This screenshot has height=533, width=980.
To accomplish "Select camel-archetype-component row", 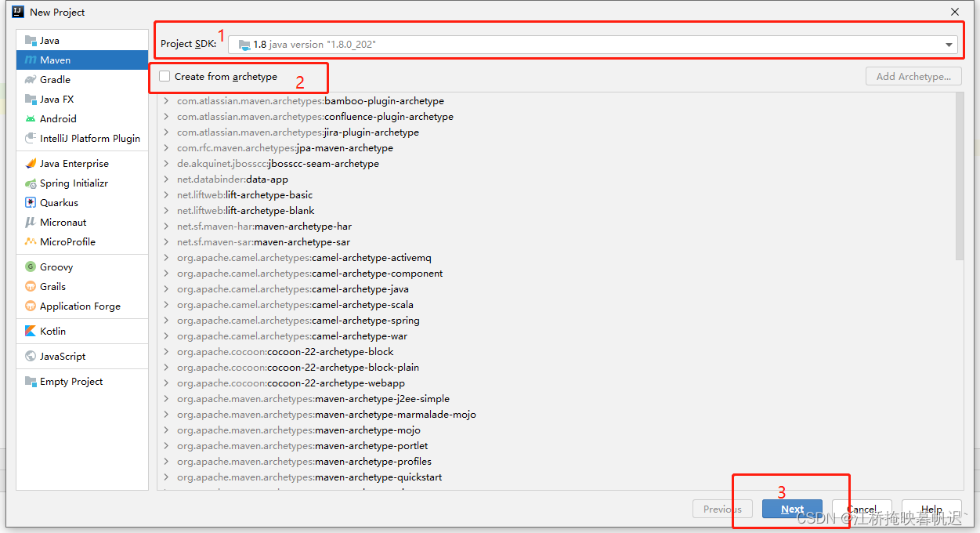I will pyautogui.click(x=556, y=274).
